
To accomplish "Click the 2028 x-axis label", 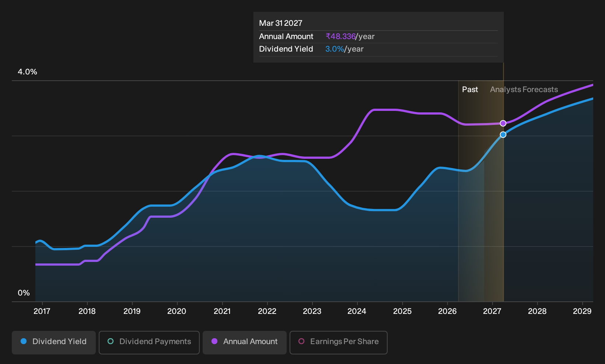I will pos(537,311).
